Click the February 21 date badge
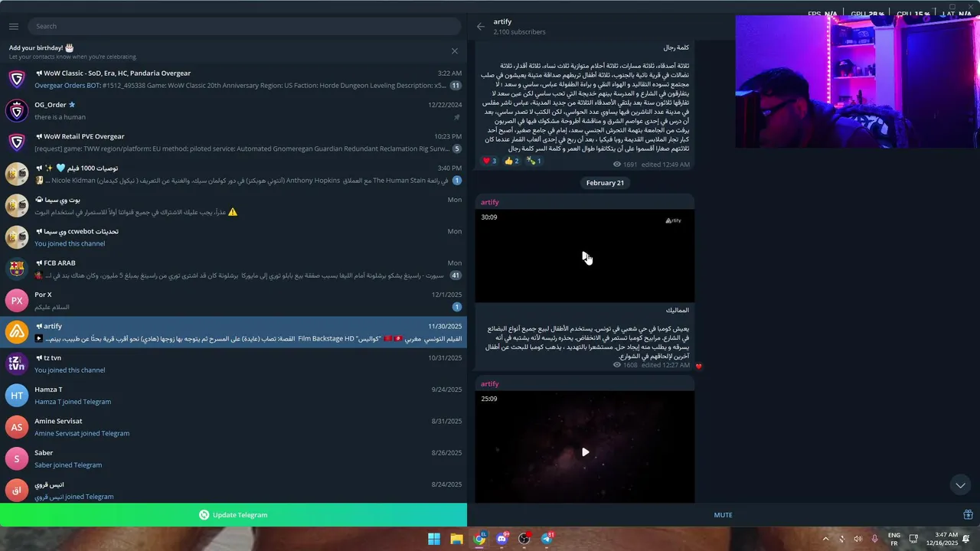The image size is (980, 551). (605, 183)
